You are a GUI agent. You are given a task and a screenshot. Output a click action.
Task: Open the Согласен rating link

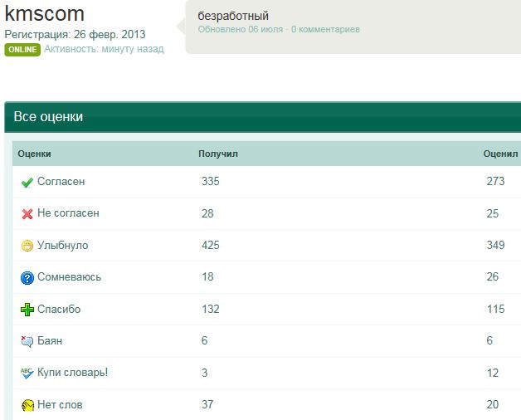(61, 182)
